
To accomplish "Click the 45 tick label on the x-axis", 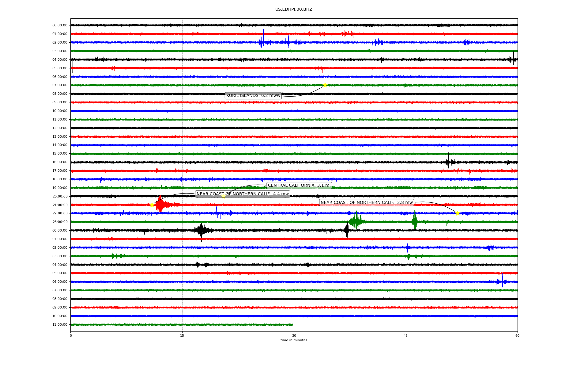I will pyautogui.click(x=406, y=336).
